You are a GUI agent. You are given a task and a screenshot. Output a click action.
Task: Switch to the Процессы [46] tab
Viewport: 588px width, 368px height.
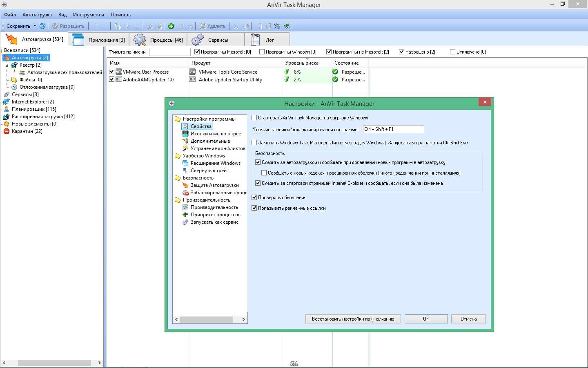coord(158,40)
